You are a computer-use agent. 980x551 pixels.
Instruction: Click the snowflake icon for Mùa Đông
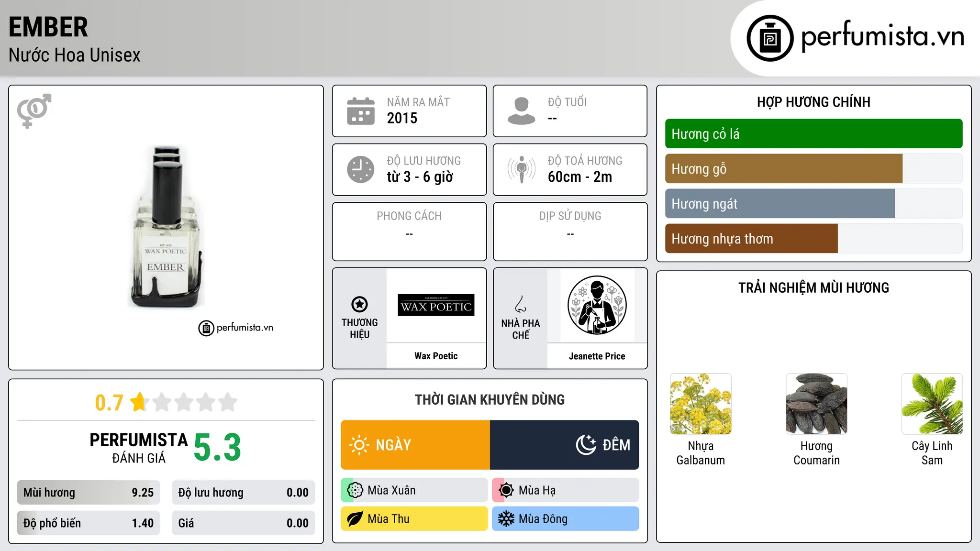pos(506,519)
